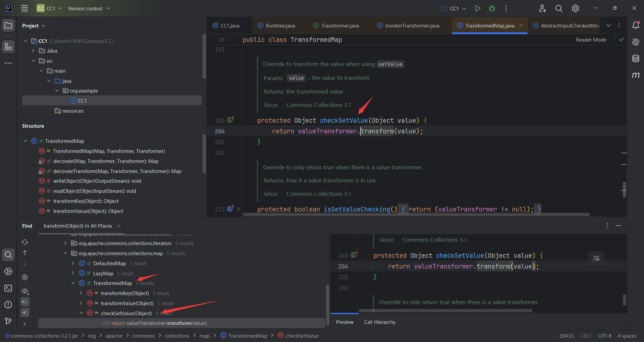Switch to InvokerTransformer.java tab
This screenshot has height=342, width=644.
pos(408,25)
